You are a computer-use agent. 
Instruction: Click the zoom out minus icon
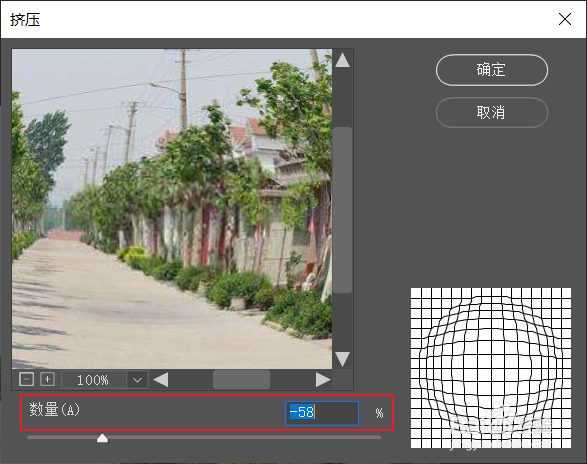27,379
